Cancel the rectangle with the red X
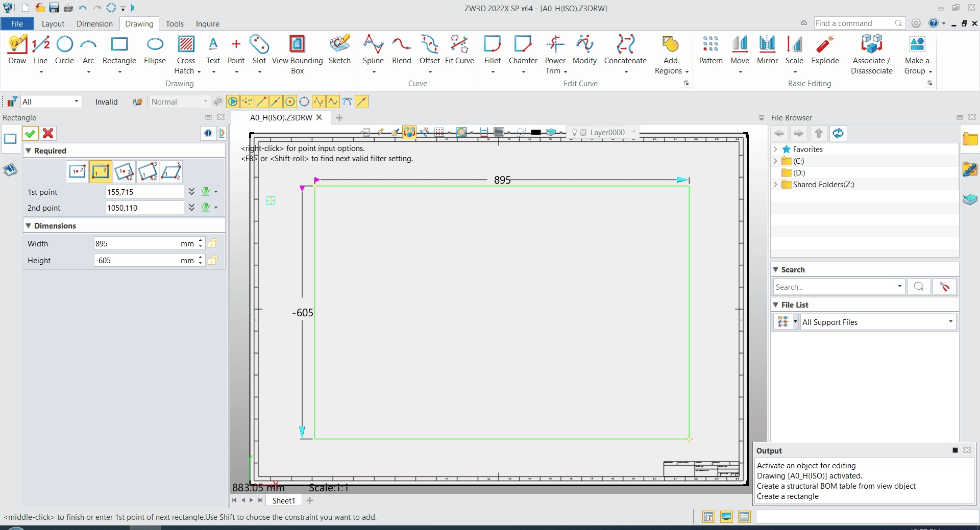Screen dimensions: 980x530 [x=48, y=134]
